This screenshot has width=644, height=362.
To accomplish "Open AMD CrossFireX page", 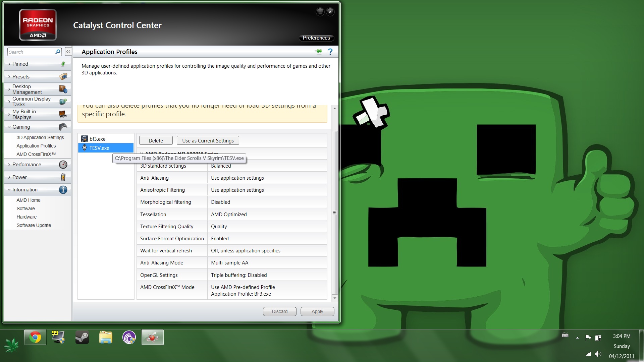I will click(36, 154).
